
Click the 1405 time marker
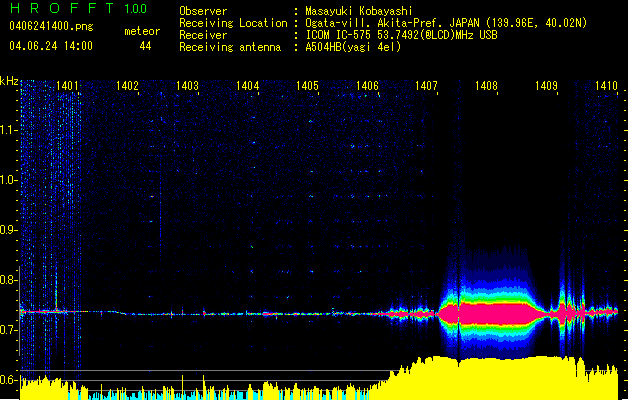pyautogui.click(x=307, y=86)
